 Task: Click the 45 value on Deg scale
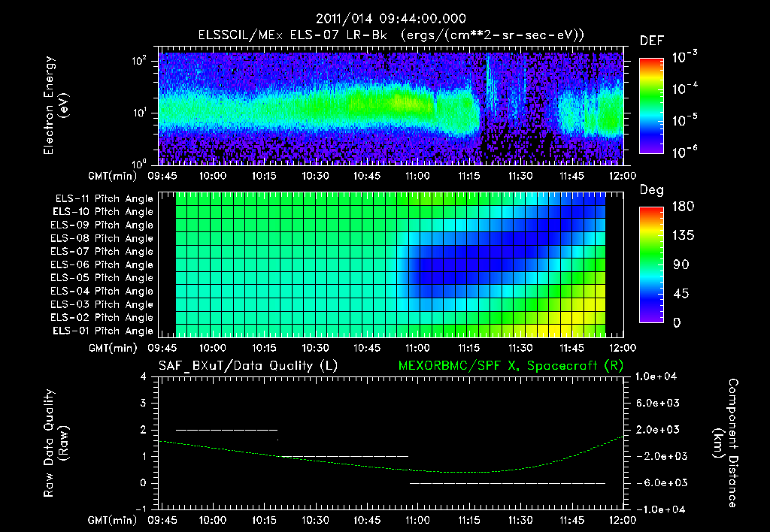pyautogui.click(x=681, y=294)
